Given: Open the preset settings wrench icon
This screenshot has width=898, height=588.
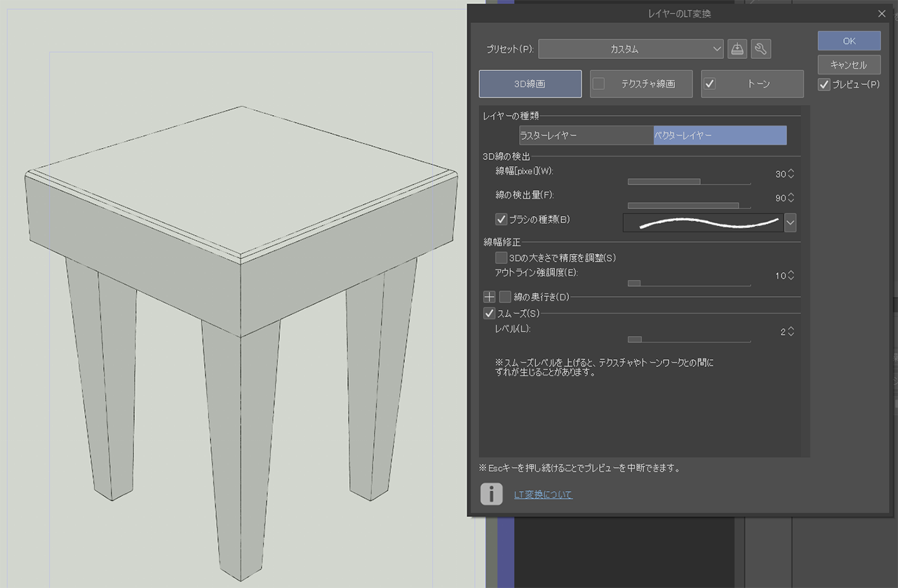Looking at the screenshot, I should [x=760, y=49].
